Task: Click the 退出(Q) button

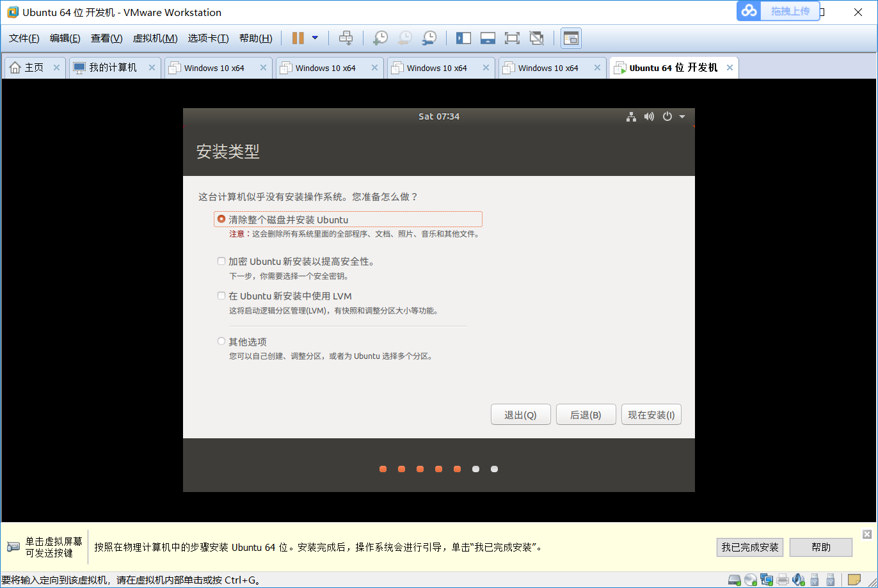Action: tap(520, 415)
